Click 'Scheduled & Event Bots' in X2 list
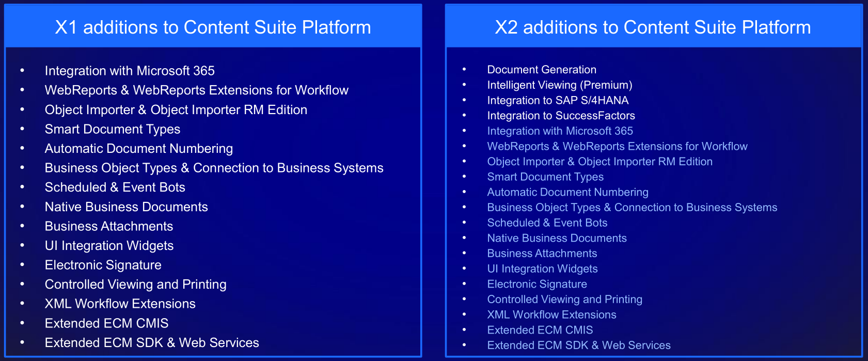The image size is (868, 361). tap(547, 223)
